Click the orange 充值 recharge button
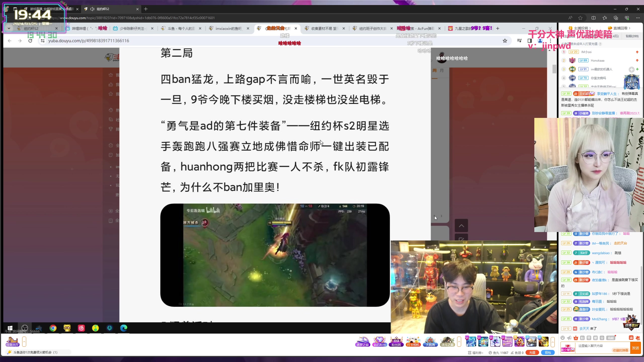Viewport: 644px width, 362px height. (x=532, y=352)
